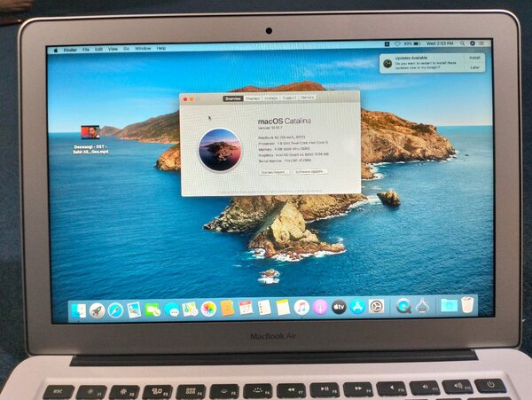Viewport: 532px width, 400px height.
Task: Open Launchpad rocket icon in Dock
Action: point(97,310)
